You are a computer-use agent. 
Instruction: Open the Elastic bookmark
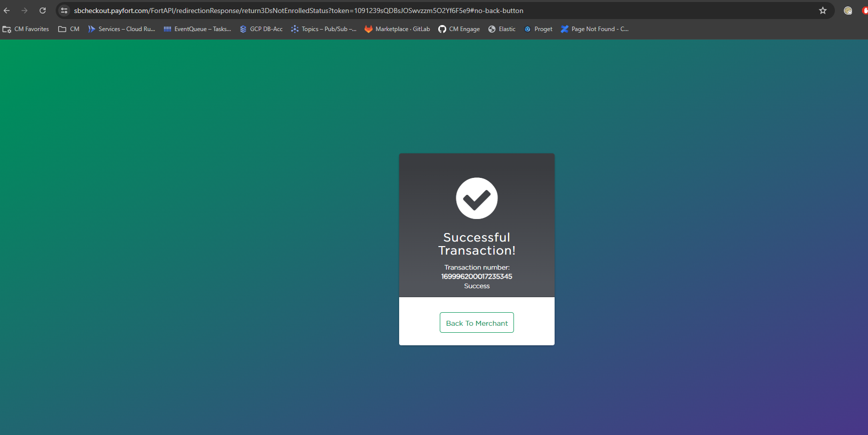502,29
